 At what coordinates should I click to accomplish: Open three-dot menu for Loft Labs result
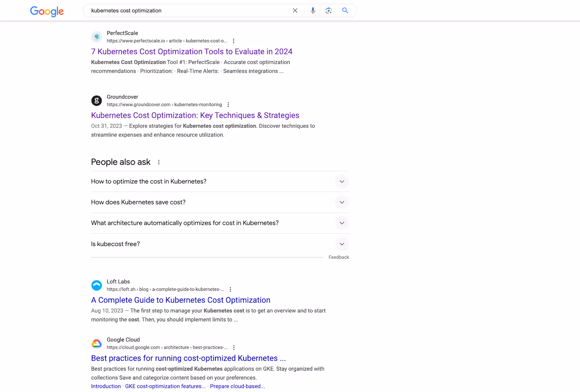[230, 289]
